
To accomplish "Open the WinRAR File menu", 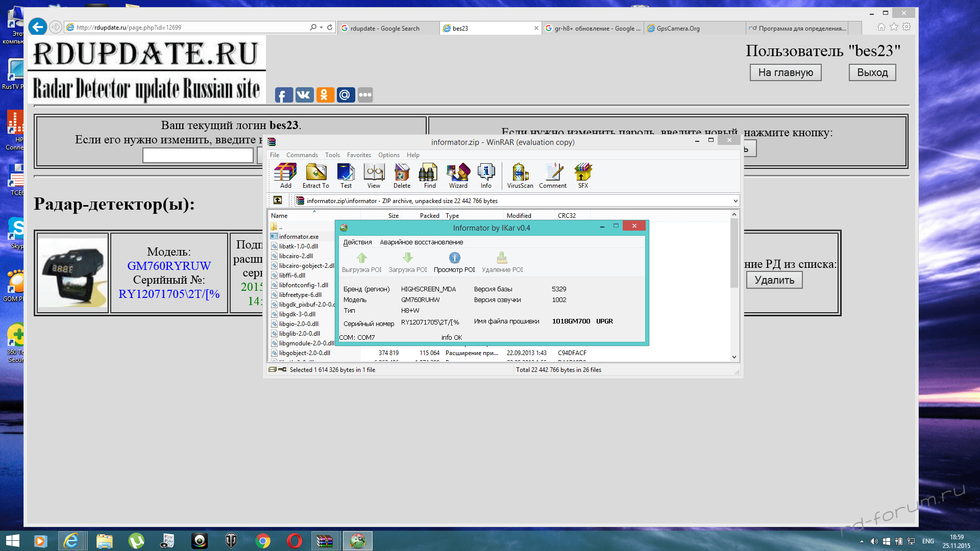I will tap(275, 155).
